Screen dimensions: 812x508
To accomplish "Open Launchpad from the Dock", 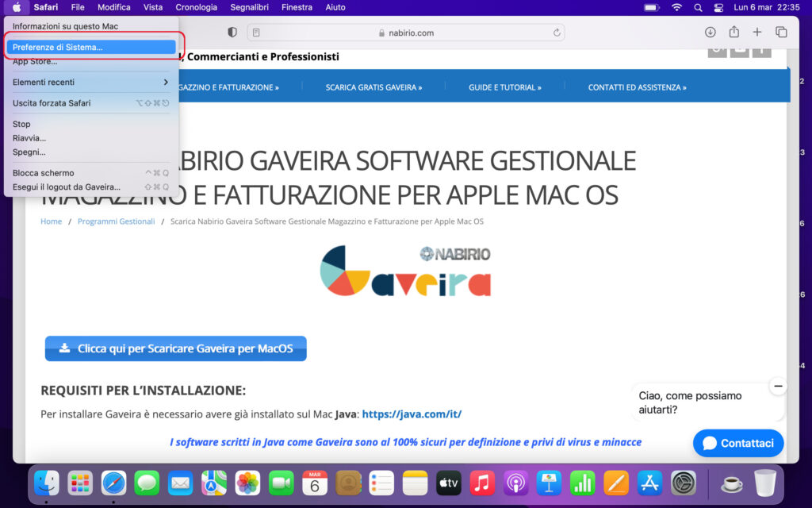I will click(x=80, y=483).
